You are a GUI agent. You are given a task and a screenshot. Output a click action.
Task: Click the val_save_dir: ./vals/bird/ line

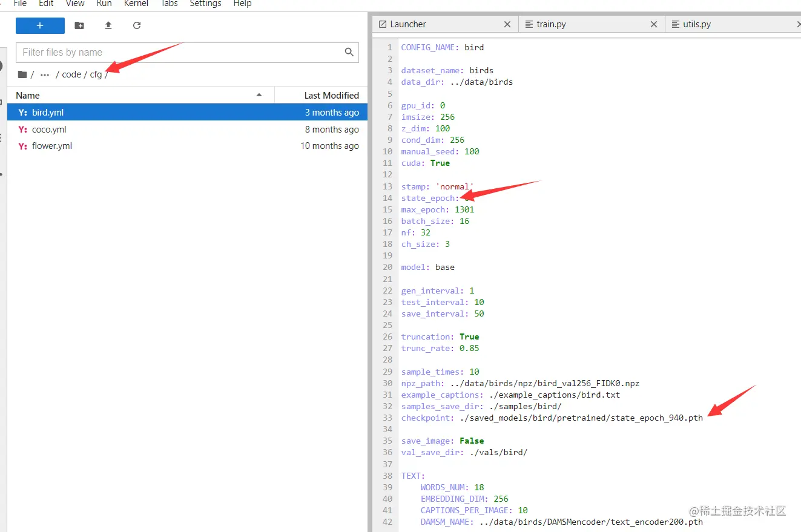(x=464, y=452)
